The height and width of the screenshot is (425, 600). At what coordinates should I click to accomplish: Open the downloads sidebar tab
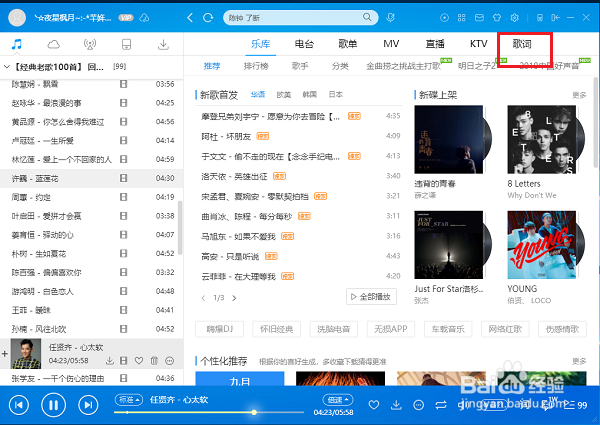tap(163, 44)
